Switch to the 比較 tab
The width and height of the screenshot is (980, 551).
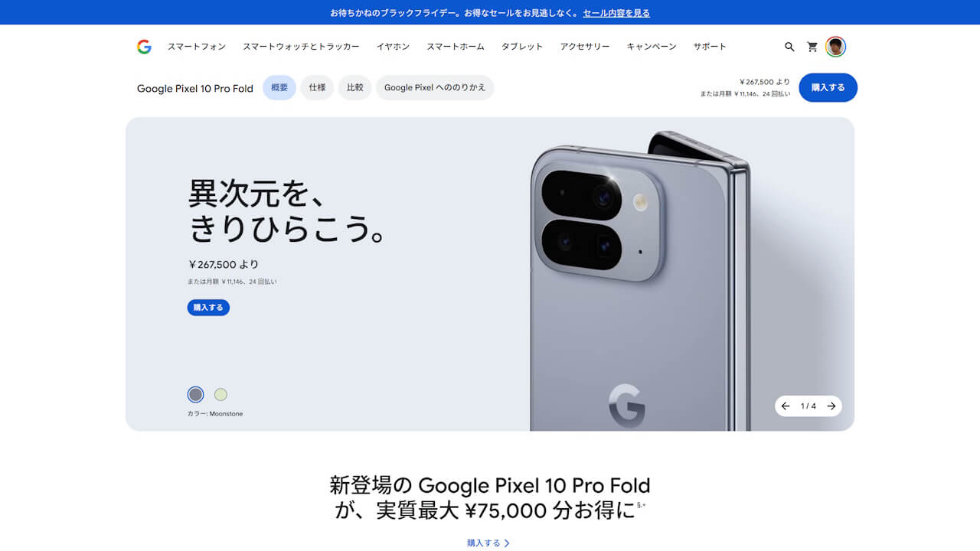point(354,88)
